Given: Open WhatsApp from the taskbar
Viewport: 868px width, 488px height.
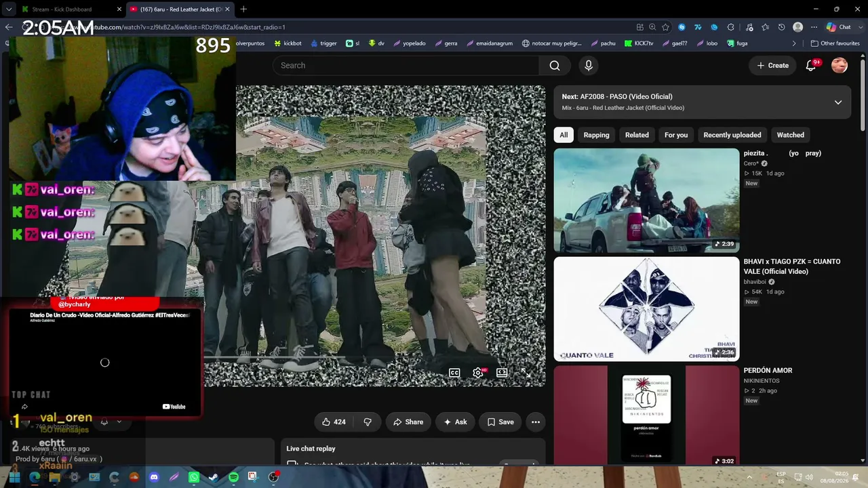Looking at the screenshot, I should click(194, 477).
